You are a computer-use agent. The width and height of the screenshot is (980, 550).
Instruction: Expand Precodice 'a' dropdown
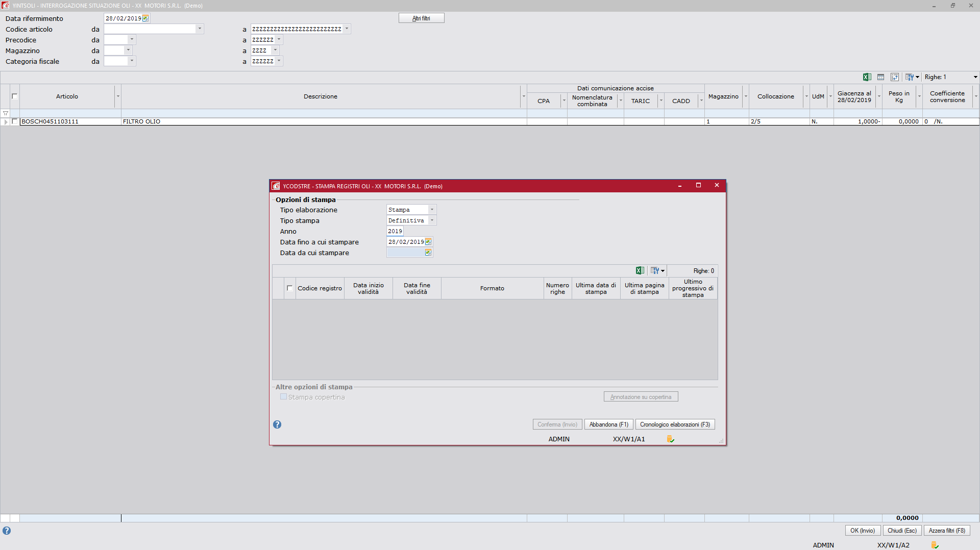click(279, 40)
